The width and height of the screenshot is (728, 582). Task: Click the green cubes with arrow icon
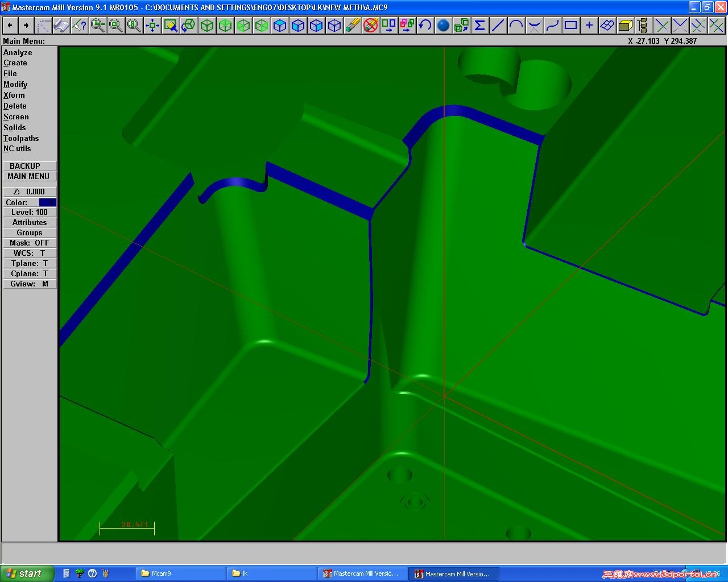pyautogui.click(x=462, y=25)
